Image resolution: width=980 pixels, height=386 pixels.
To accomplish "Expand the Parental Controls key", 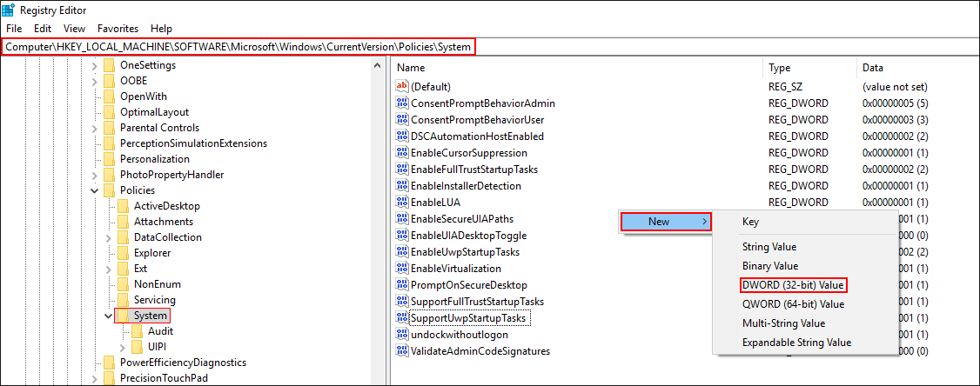I will click(94, 128).
